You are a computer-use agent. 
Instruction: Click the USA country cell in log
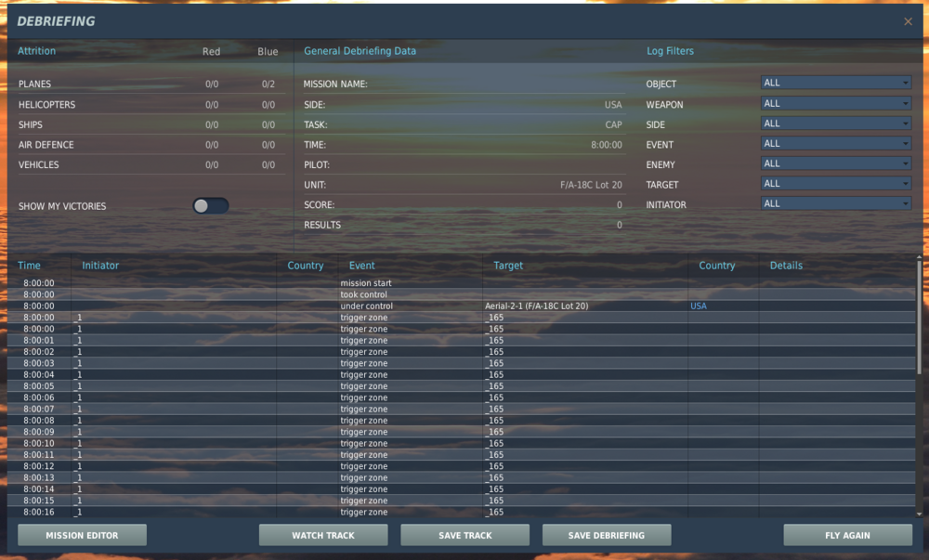coord(699,306)
